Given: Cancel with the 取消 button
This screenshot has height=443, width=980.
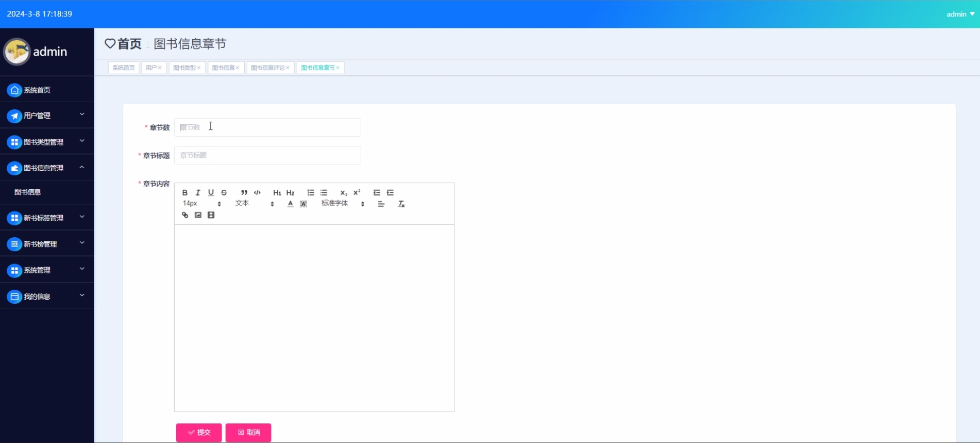Looking at the screenshot, I should 248,432.
